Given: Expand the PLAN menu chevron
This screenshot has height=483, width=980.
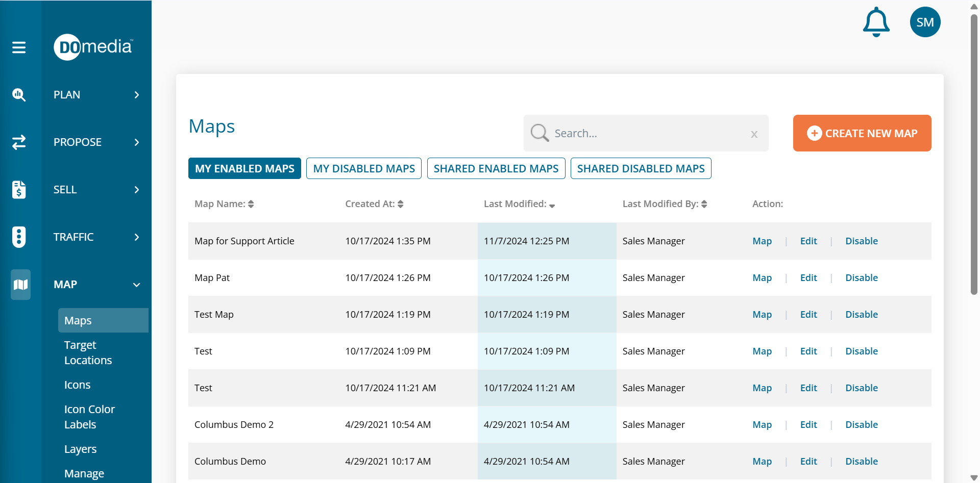Looking at the screenshot, I should 136,95.
